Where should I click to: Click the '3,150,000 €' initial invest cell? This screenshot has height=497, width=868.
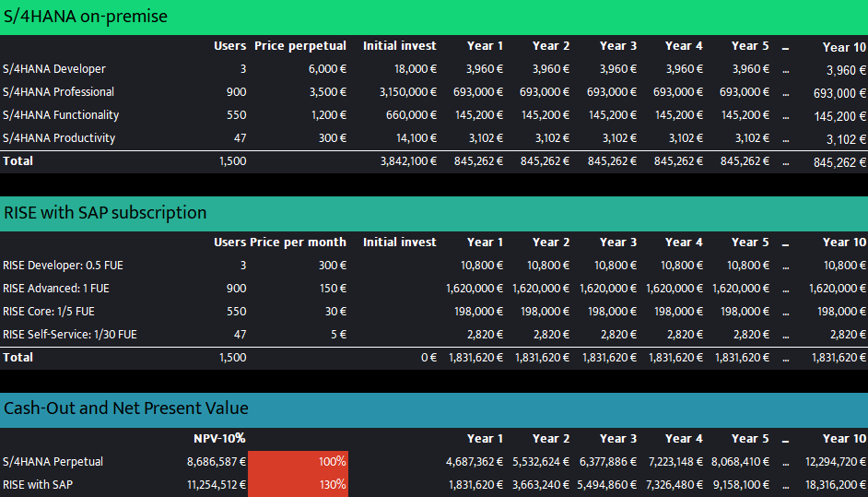point(408,92)
